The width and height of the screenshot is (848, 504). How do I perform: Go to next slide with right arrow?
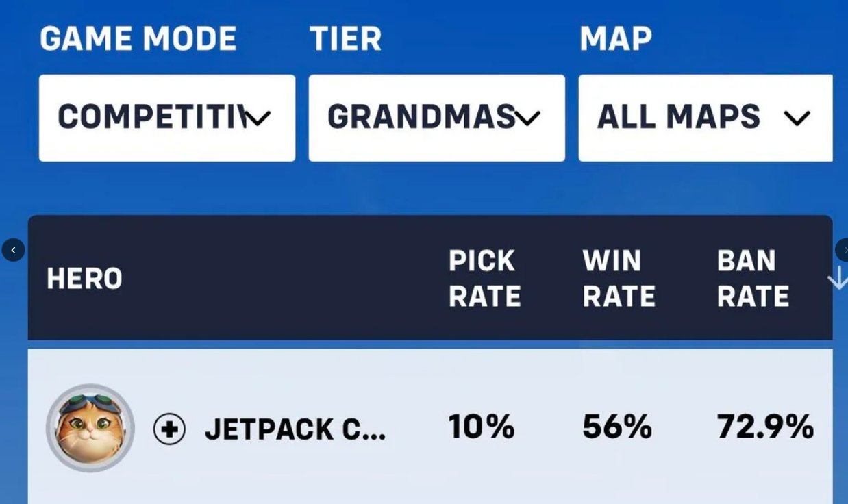tap(842, 250)
